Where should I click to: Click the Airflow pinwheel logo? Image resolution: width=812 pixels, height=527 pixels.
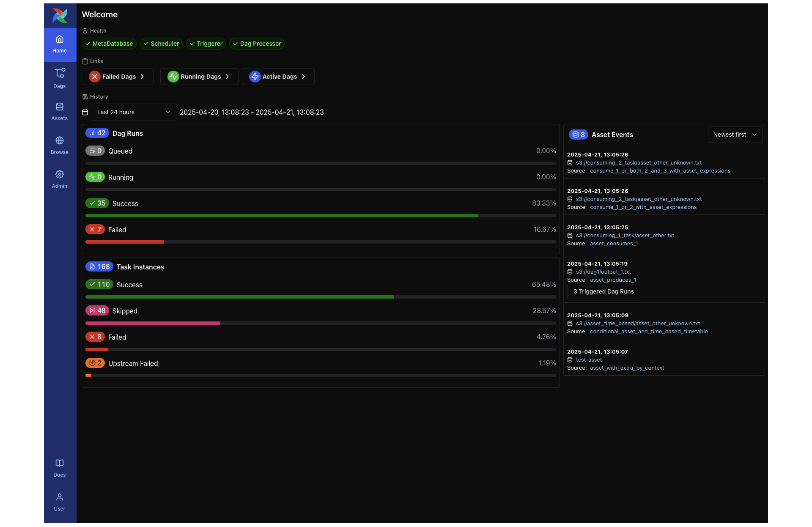click(x=60, y=16)
